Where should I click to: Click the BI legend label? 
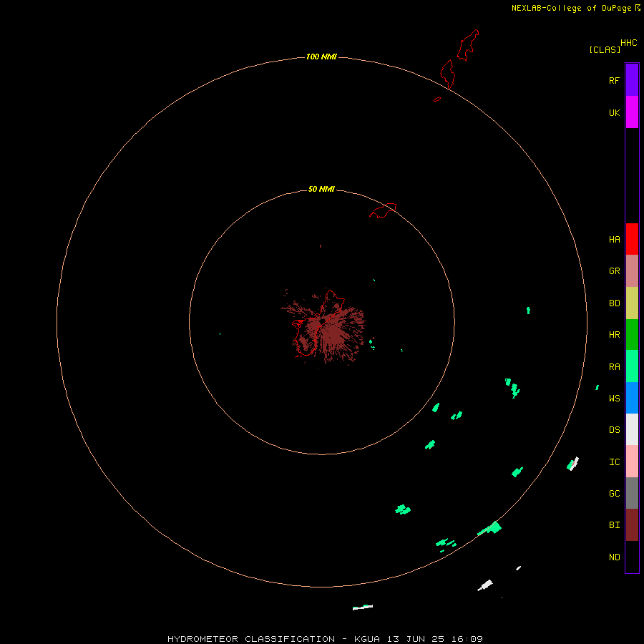click(x=614, y=525)
